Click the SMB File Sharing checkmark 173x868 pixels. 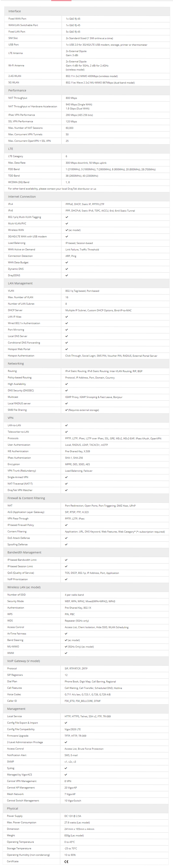66,410
